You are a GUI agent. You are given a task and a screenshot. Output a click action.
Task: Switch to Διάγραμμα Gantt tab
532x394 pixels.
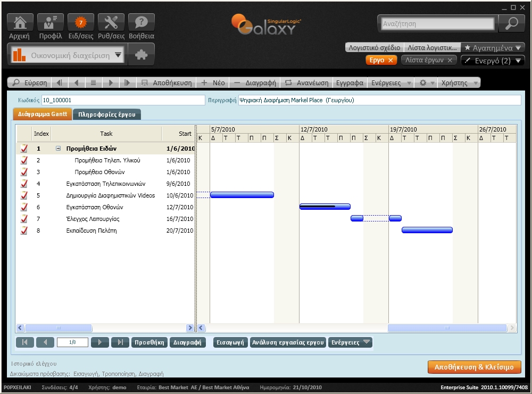pos(43,114)
